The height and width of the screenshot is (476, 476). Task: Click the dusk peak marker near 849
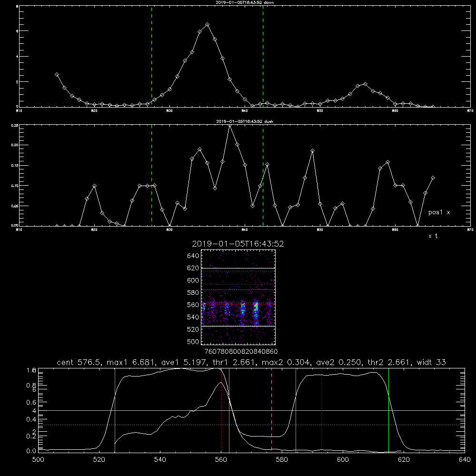[312, 150]
